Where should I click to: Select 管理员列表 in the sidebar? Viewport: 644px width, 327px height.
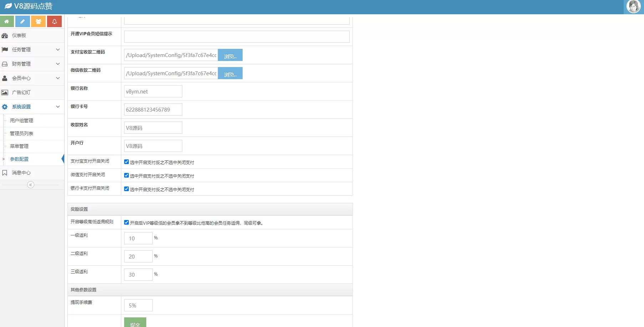click(x=21, y=133)
